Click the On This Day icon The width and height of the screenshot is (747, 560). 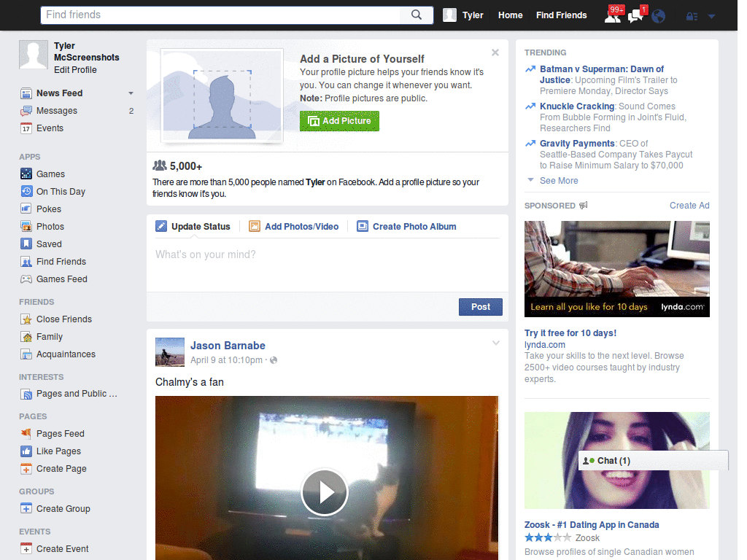click(x=26, y=192)
